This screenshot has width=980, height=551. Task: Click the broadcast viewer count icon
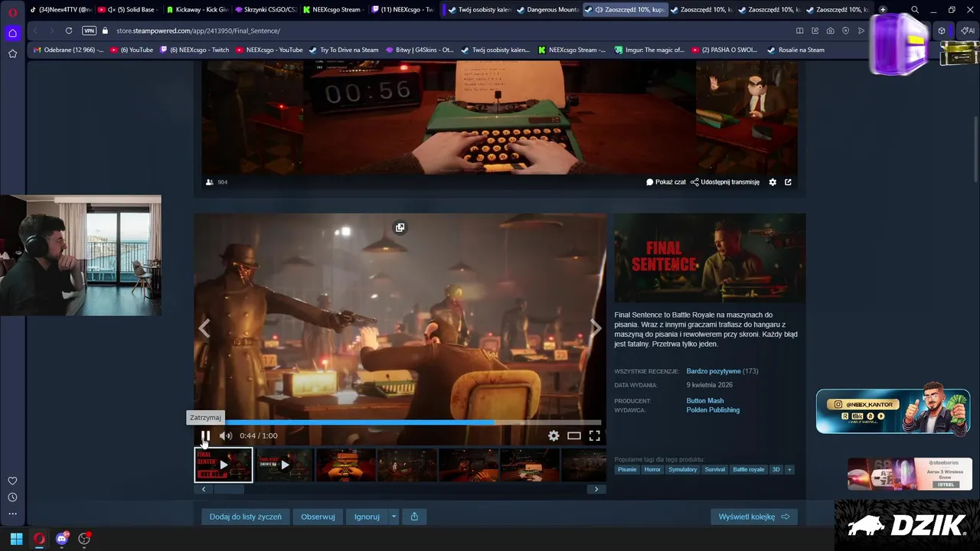pyautogui.click(x=210, y=182)
